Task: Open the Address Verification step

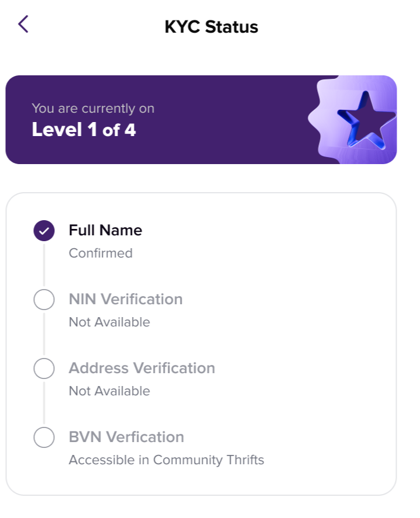Action: click(142, 368)
